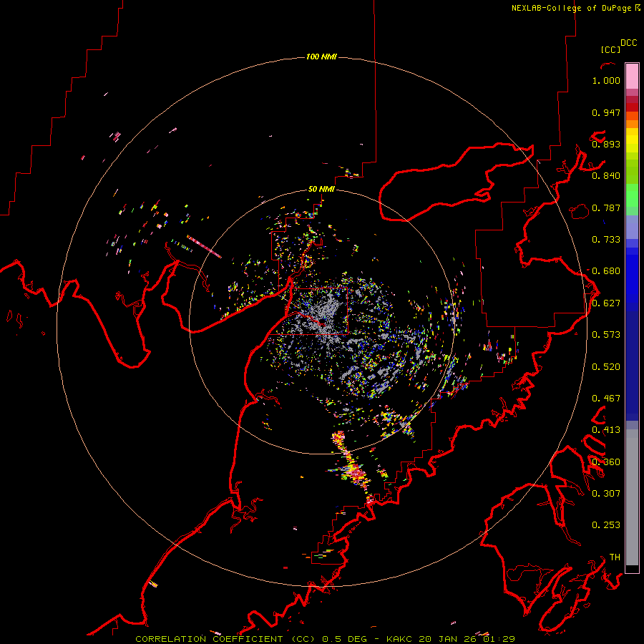Click the 0.573 scale value
644x644 pixels.
[x=606, y=335]
